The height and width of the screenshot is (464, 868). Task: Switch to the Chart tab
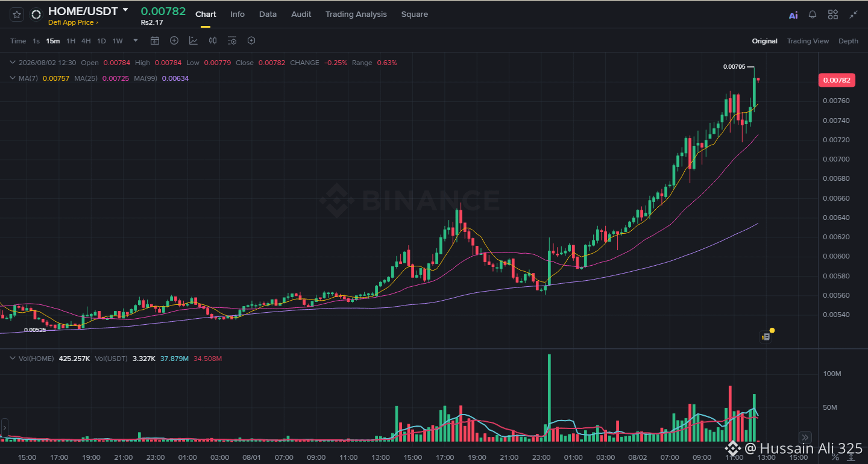206,14
